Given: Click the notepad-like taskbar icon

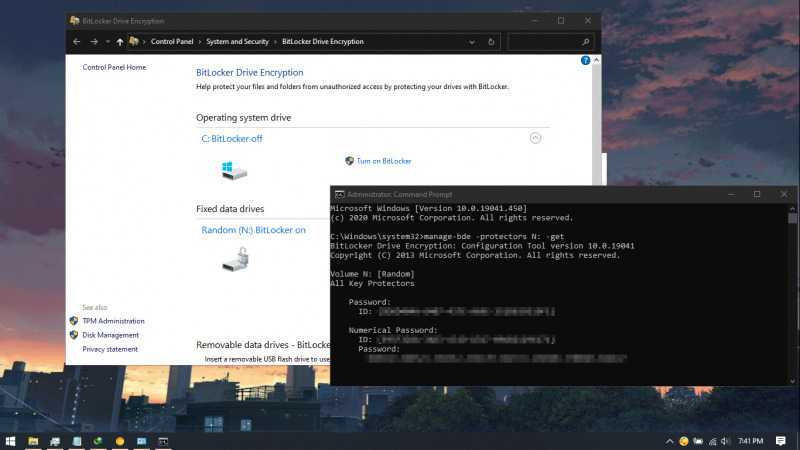Looking at the screenshot, I should pyautogui.click(x=77, y=441).
